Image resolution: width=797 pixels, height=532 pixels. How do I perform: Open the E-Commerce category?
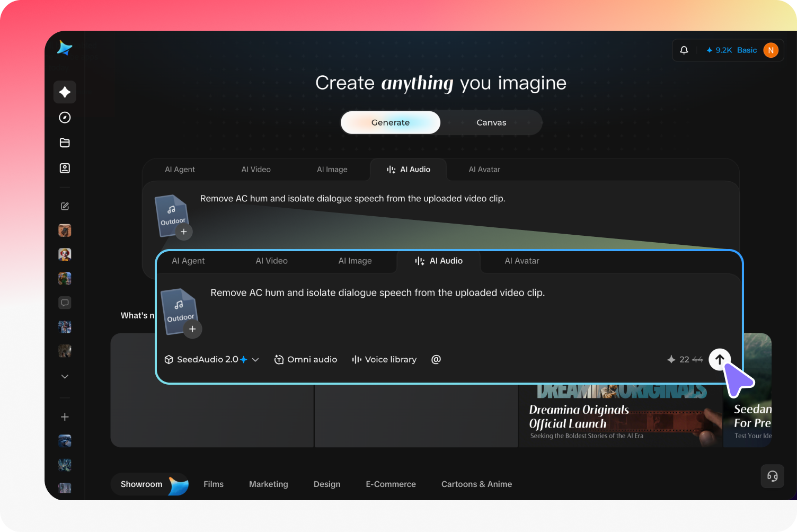click(391, 484)
